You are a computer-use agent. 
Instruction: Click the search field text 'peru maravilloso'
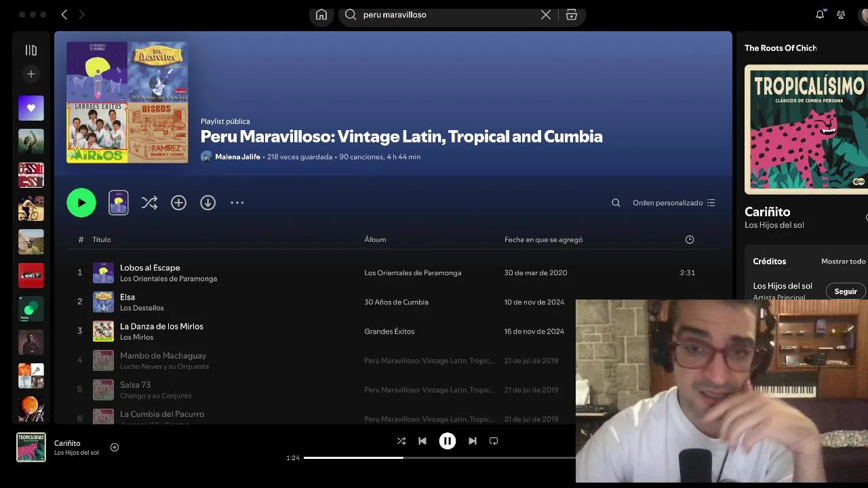click(x=395, y=14)
